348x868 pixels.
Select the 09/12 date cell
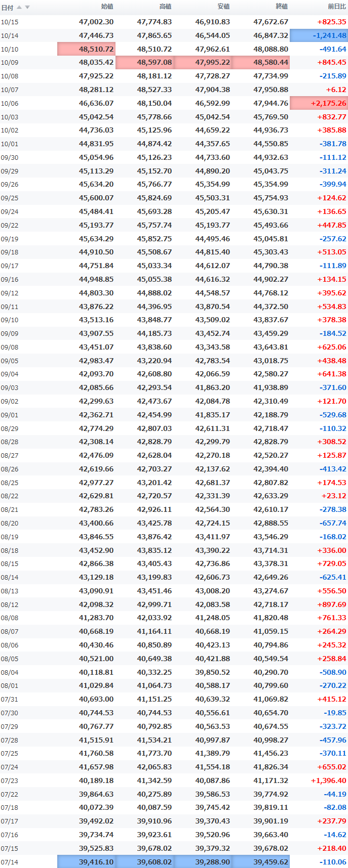[10, 293]
